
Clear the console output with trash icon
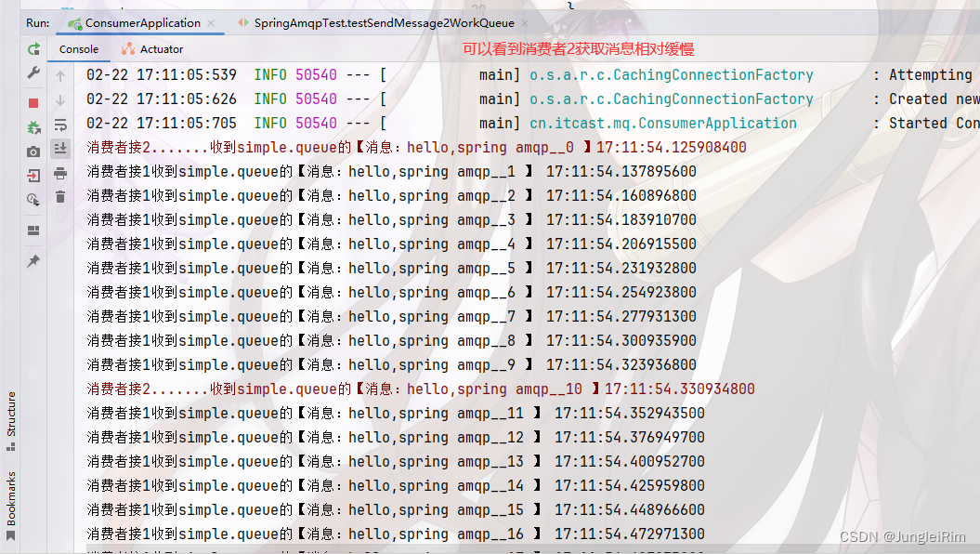[59, 197]
